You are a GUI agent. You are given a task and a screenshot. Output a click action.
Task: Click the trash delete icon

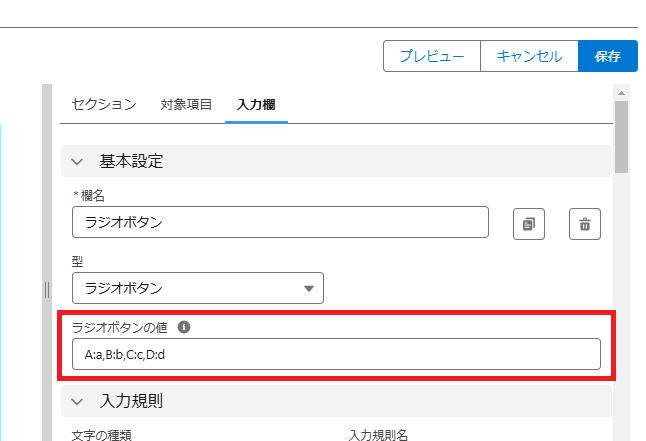[x=585, y=224]
